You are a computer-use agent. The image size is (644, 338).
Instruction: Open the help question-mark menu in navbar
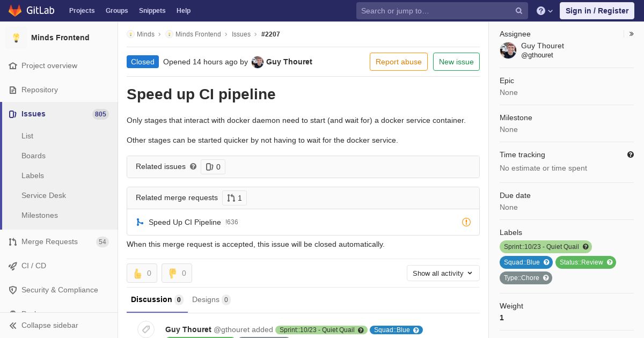click(x=545, y=11)
